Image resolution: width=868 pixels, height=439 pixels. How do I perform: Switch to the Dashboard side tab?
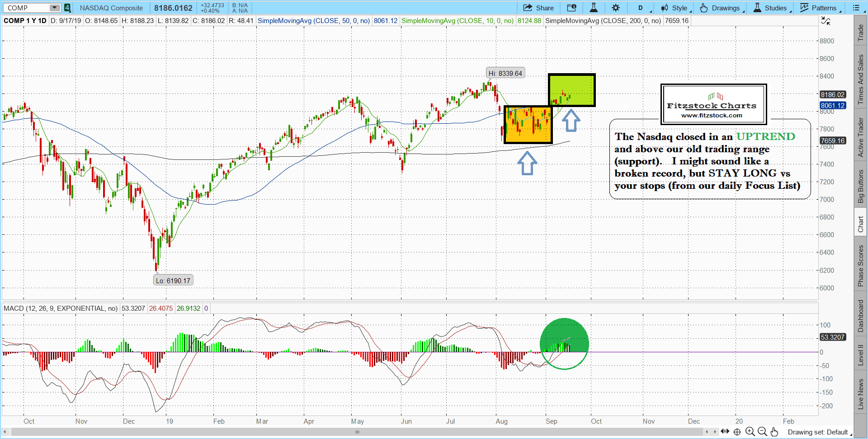pos(860,316)
